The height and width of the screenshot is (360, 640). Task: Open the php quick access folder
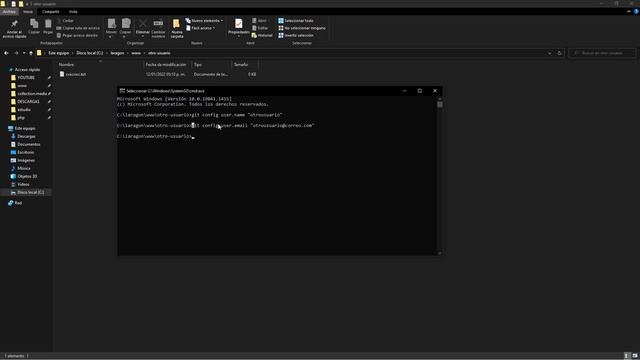coord(21,118)
